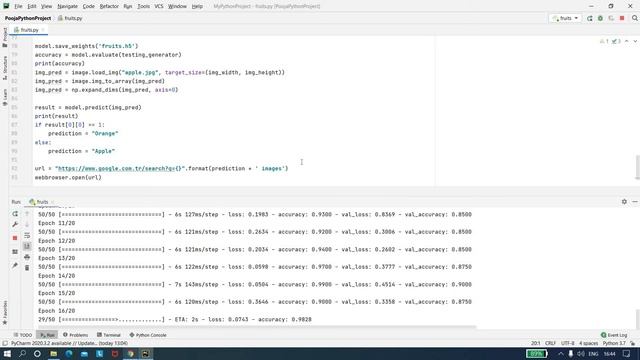640x360 pixels.
Task: Click the Debug bug icon in toolbar
Action: pyautogui.click(x=600, y=18)
